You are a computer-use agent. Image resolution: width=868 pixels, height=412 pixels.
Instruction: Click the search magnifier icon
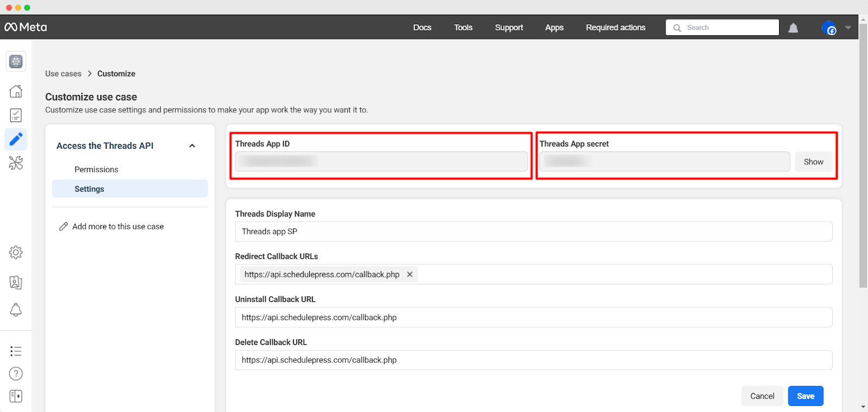677,28
